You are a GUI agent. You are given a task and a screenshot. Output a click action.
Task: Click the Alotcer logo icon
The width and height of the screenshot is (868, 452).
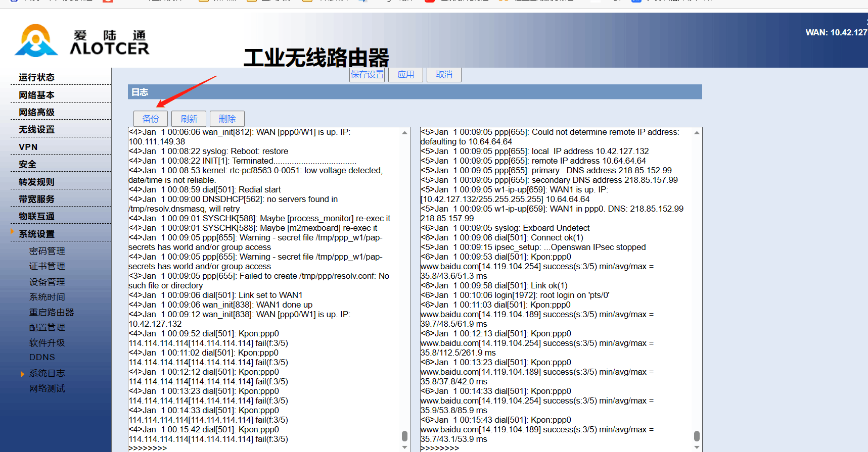pos(36,40)
